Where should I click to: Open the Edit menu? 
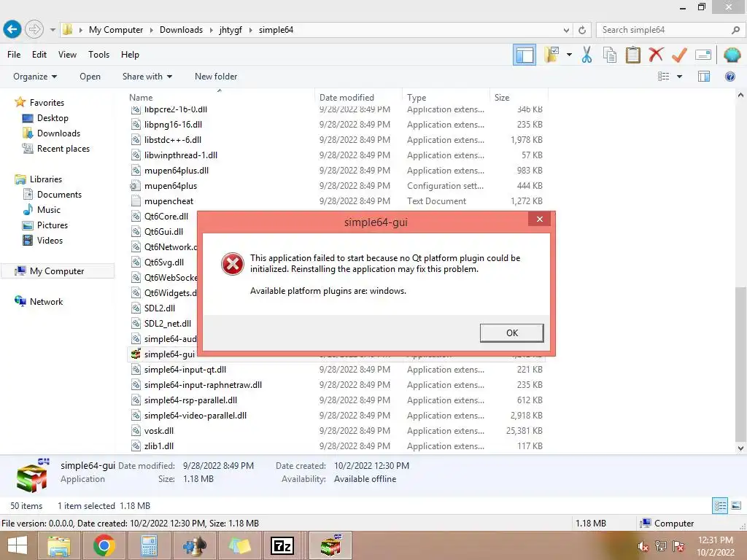39,55
